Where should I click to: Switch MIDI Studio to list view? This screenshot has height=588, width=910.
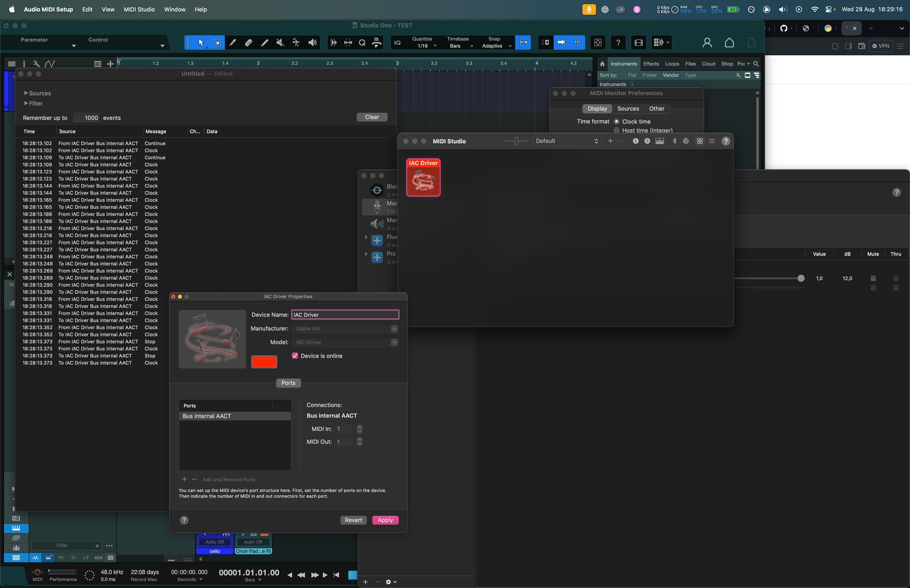click(x=711, y=141)
